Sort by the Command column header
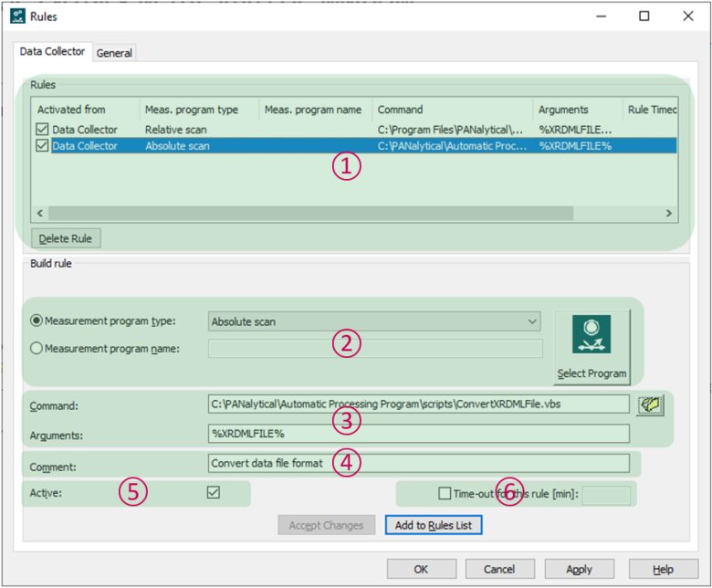The width and height of the screenshot is (712, 588). (x=451, y=110)
